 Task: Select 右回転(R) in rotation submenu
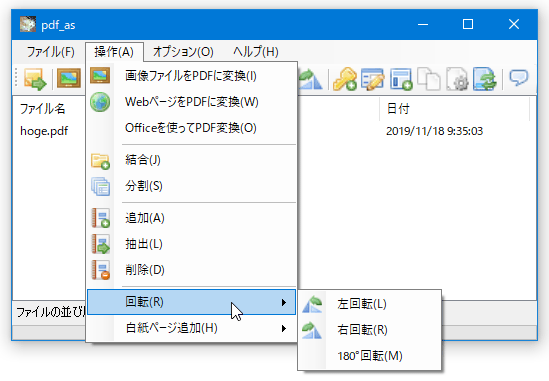click(369, 330)
